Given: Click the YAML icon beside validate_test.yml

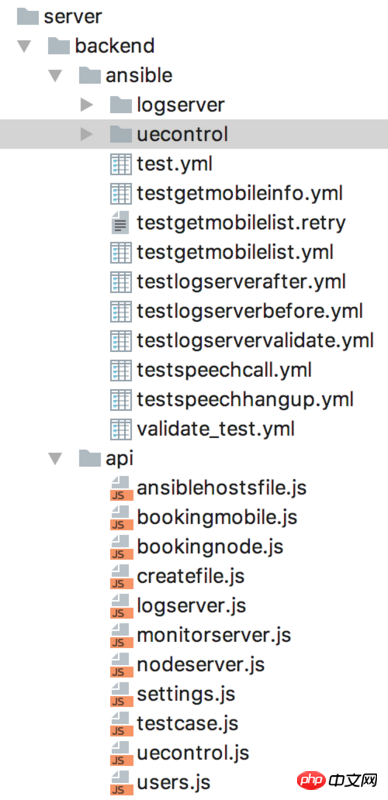Looking at the screenshot, I should click(x=120, y=429).
